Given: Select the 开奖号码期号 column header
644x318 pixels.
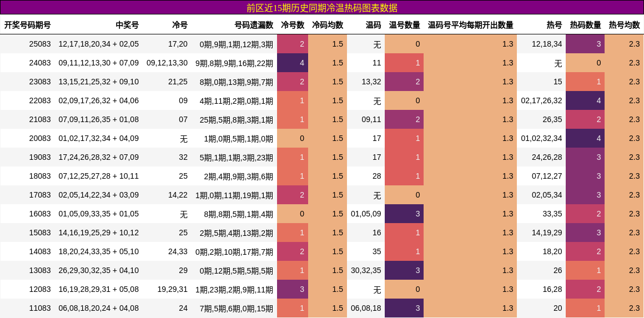Looking at the screenshot, I should 28,25.
